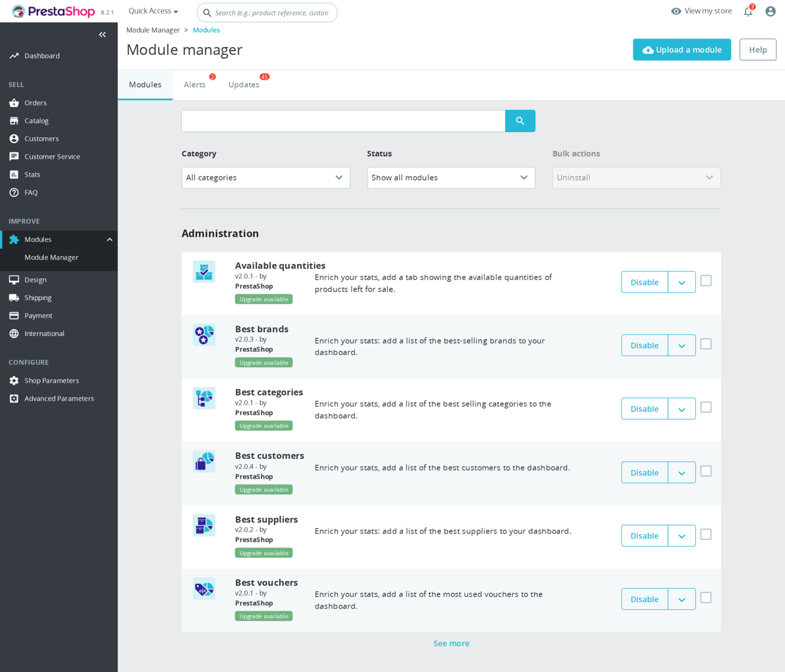This screenshot has height=672, width=785.
Task: Click the PrestaShop logo
Action: pos(54,12)
